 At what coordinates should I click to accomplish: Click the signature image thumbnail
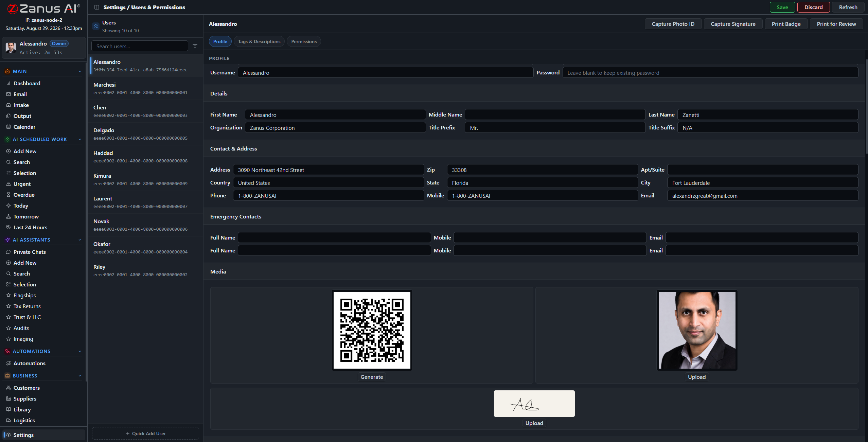coord(534,404)
